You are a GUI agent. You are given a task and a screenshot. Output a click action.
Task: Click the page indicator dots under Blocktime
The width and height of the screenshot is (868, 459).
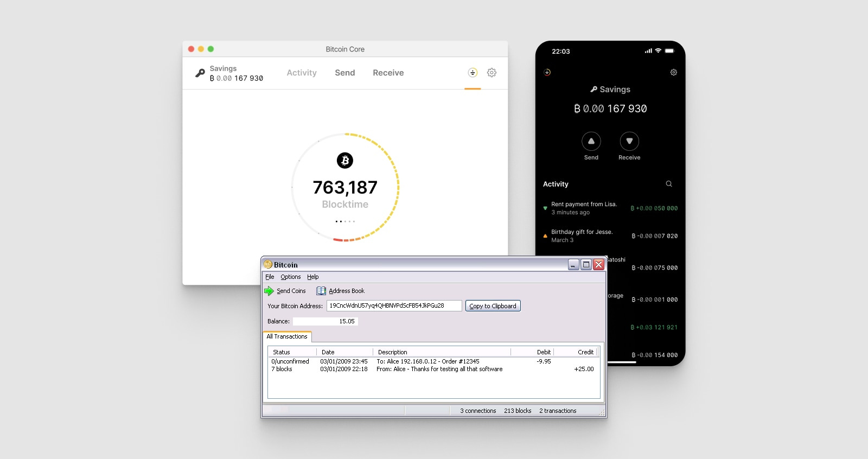tap(345, 221)
